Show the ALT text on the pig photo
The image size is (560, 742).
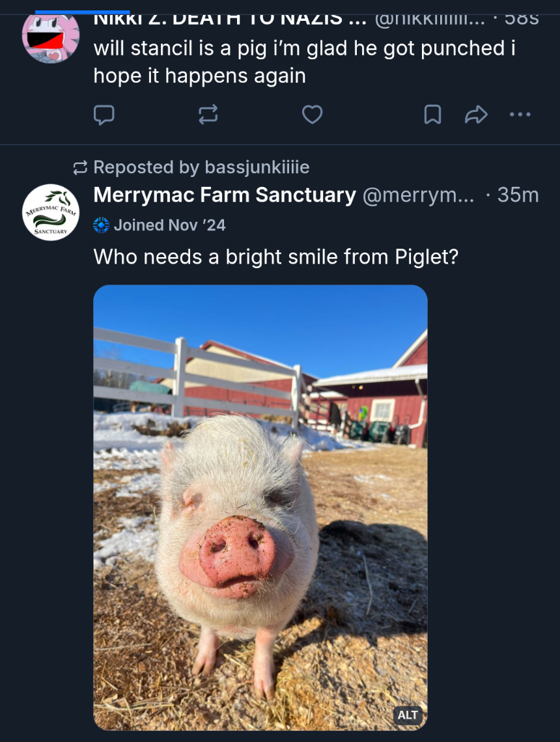pyautogui.click(x=408, y=715)
